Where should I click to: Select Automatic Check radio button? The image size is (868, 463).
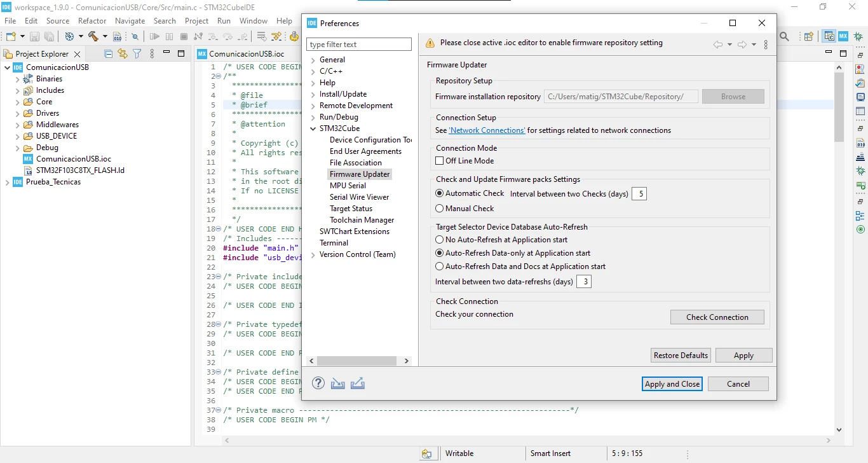click(x=439, y=193)
